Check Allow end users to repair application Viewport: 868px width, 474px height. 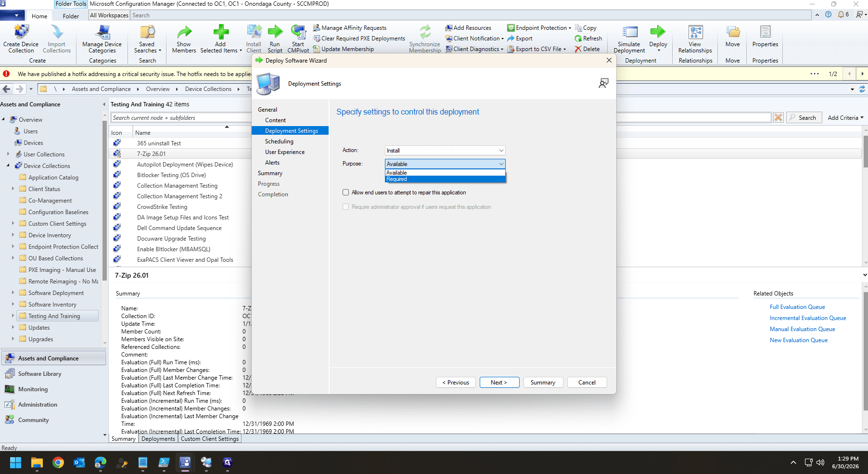click(345, 192)
